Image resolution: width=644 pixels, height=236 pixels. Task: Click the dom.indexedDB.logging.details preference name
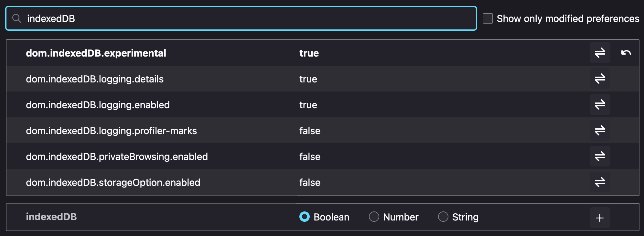(x=95, y=79)
